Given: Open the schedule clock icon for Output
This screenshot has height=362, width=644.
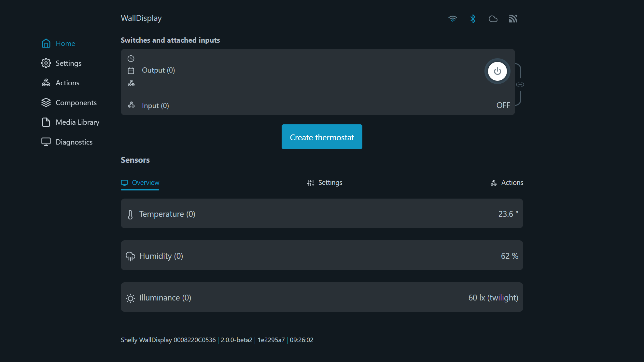Looking at the screenshot, I should tap(131, 59).
